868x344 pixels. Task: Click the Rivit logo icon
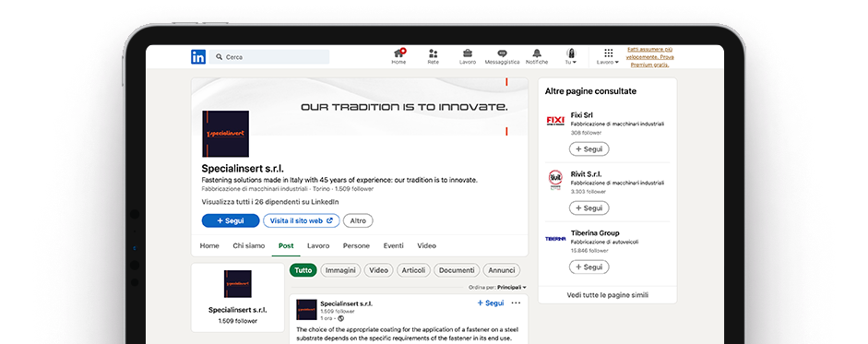point(555,180)
